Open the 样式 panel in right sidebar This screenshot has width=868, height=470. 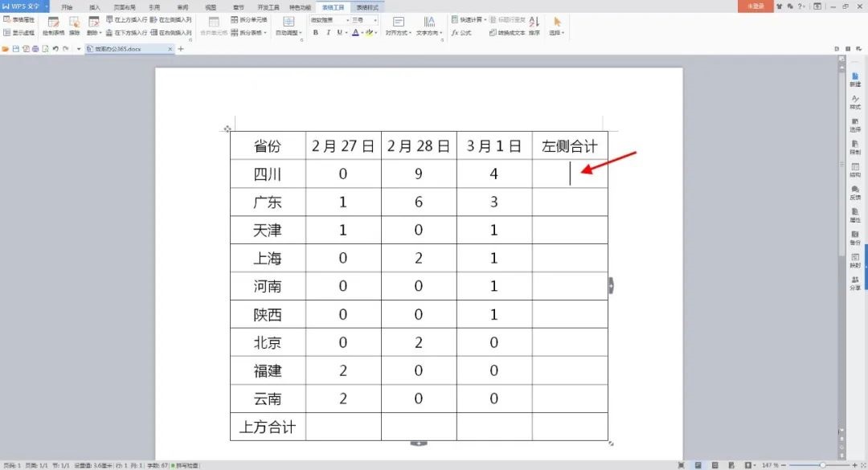point(854,102)
